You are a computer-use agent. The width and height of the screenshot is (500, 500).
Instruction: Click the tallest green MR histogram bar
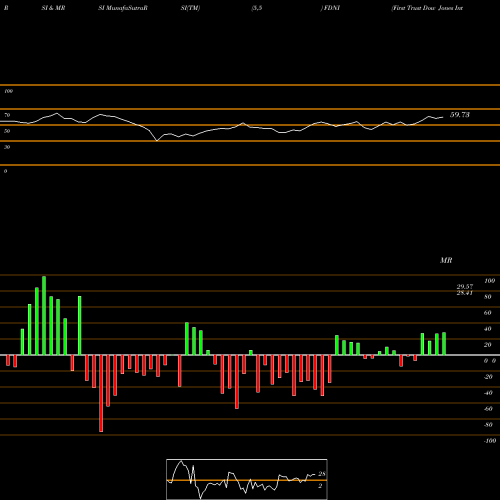point(44,315)
